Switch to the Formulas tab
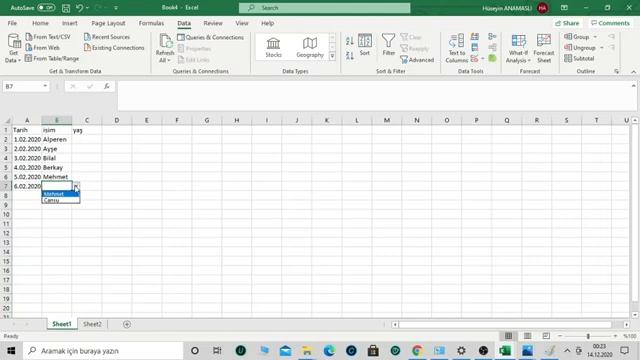 tap(151, 23)
